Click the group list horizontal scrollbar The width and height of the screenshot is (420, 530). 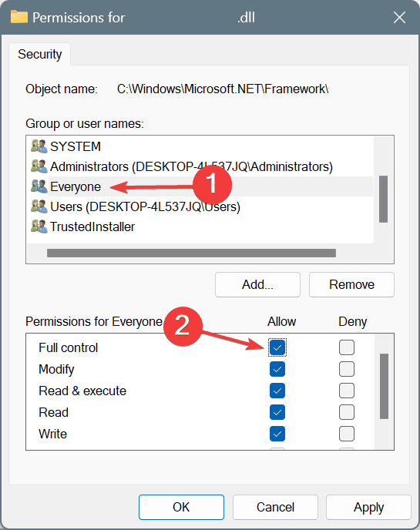[x=191, y=253]
